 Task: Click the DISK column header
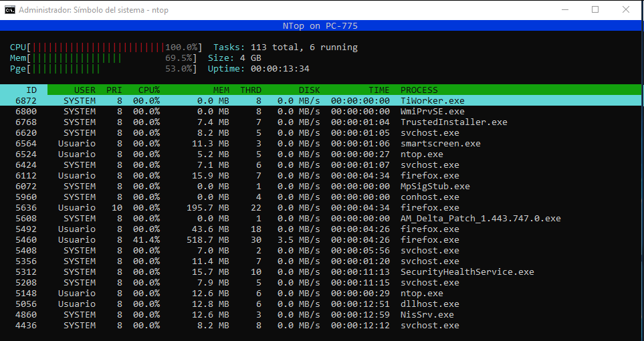309,90
